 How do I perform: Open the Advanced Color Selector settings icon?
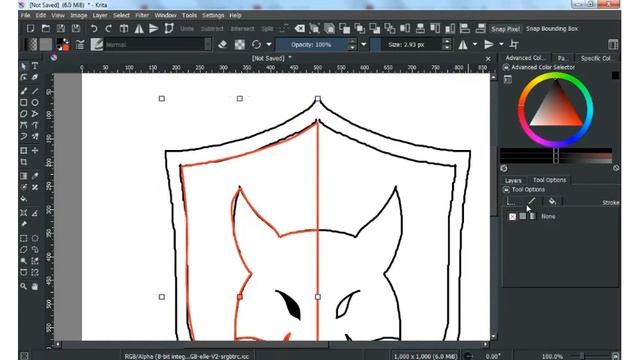[x=508, y=80]
